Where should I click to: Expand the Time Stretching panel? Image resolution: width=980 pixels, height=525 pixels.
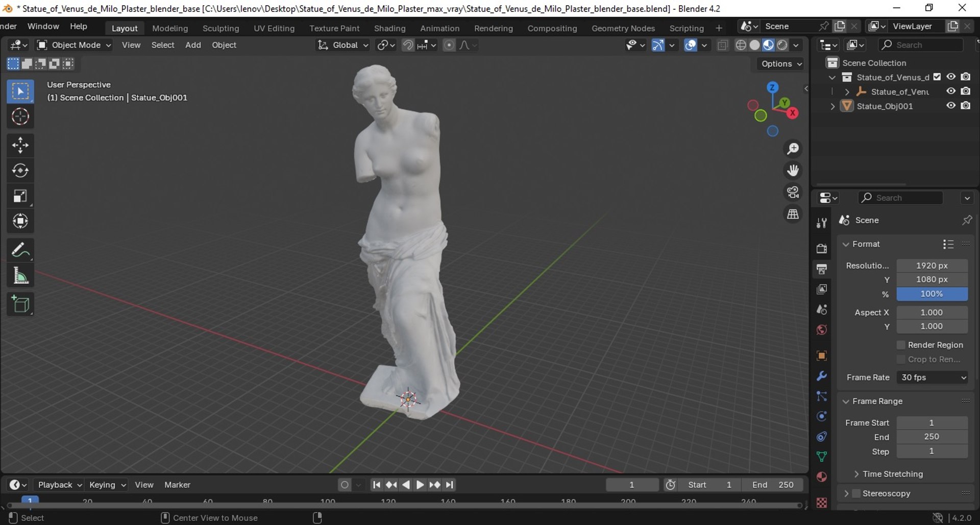click(x=856, y=474)
